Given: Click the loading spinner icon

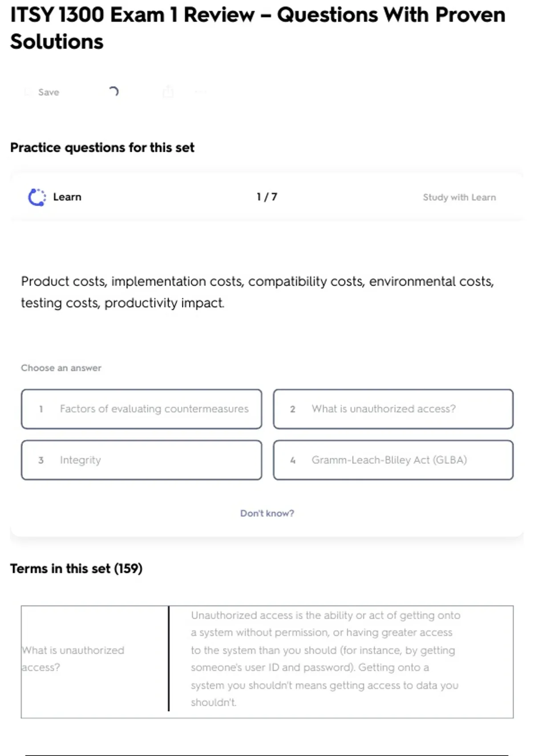Looking at the screenshot, I should [113, 92].
